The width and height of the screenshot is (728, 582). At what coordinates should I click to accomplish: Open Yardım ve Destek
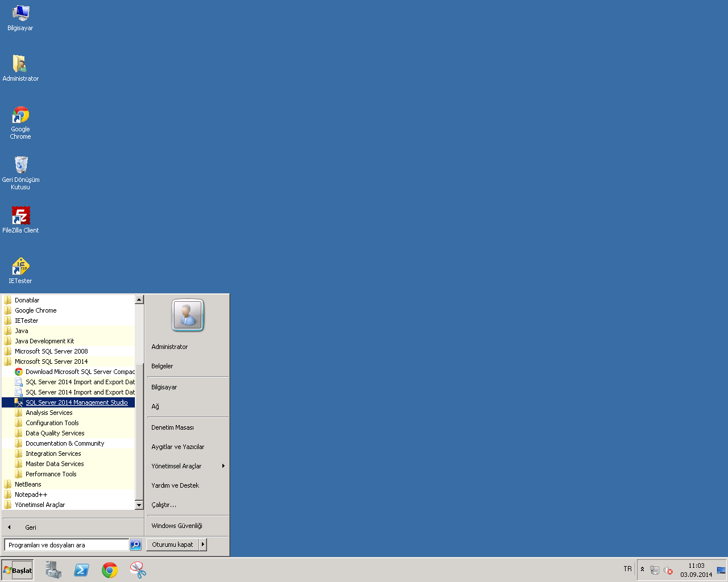pos(188,485)
